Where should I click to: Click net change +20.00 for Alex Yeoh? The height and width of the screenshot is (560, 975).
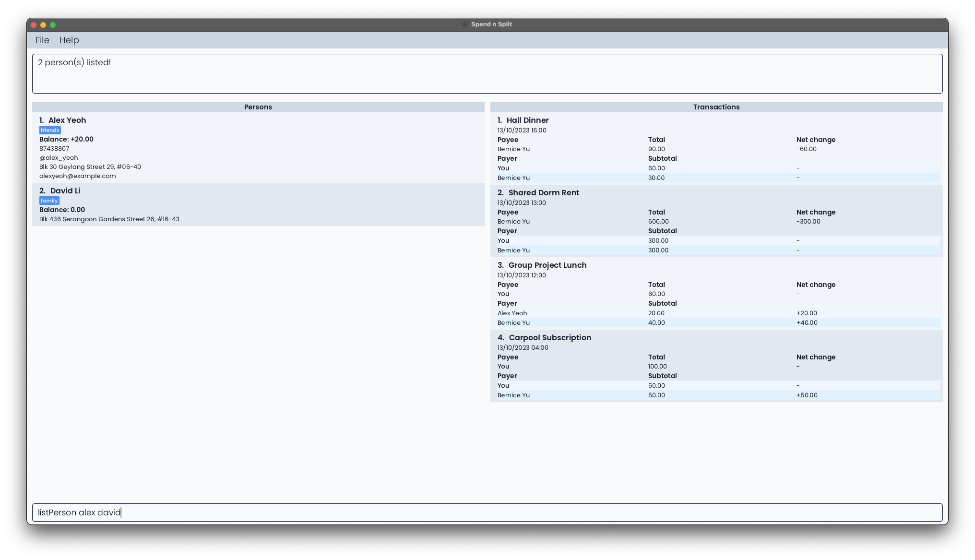pos(807,313)
